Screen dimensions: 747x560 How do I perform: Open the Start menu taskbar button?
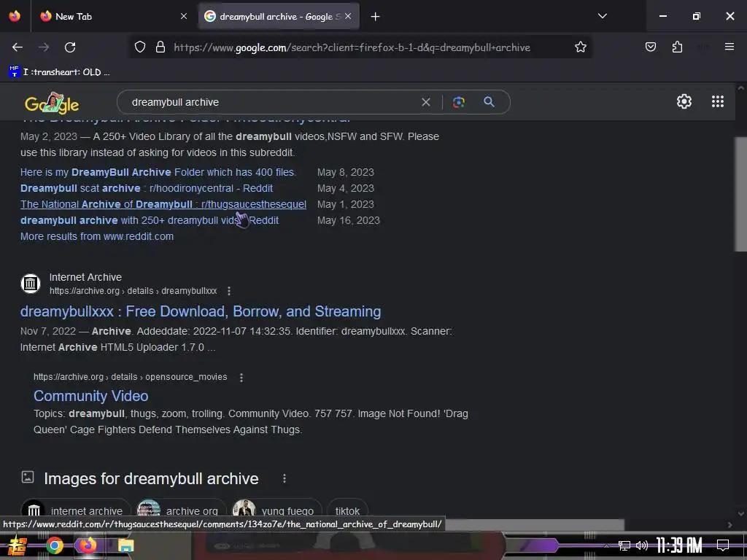tap(18, 545)
